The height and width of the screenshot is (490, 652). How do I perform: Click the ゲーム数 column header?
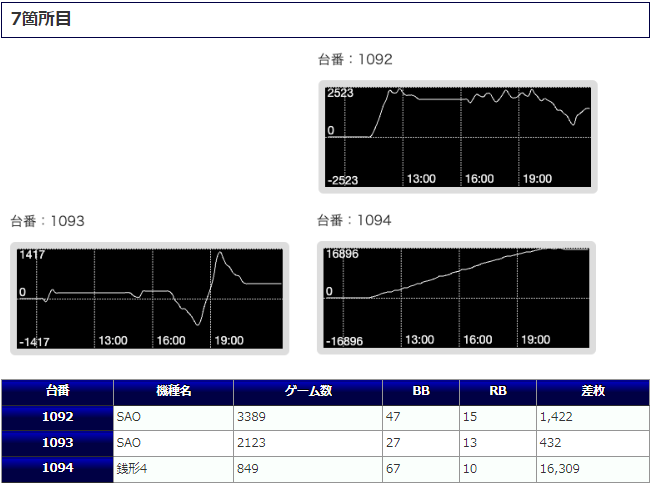(x=308, y=392)
